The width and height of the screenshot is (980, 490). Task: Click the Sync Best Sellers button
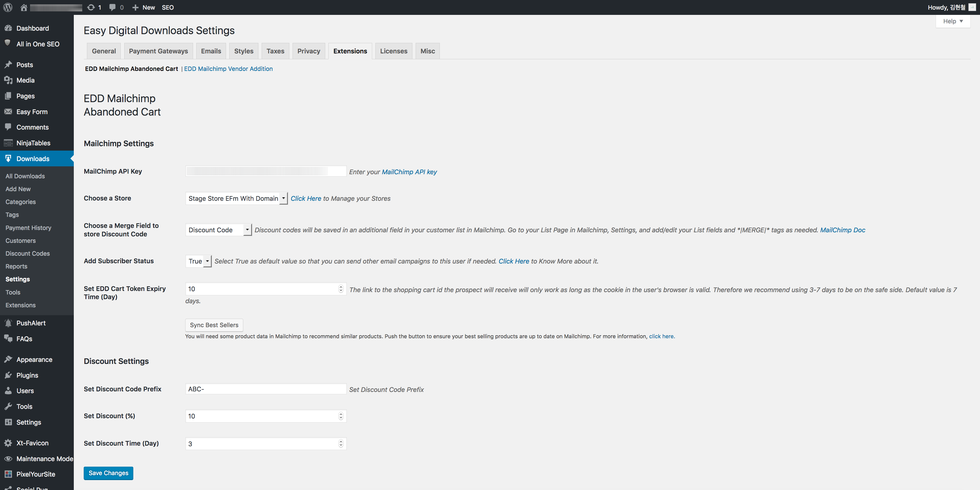(214, 325)
